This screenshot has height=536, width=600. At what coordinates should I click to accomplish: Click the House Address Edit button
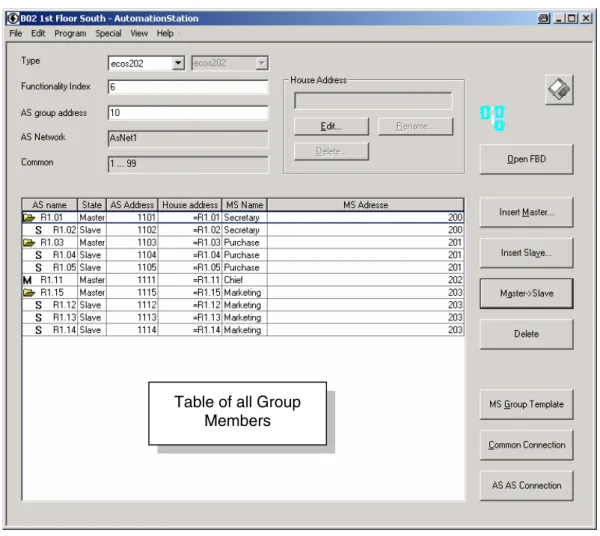331,126
